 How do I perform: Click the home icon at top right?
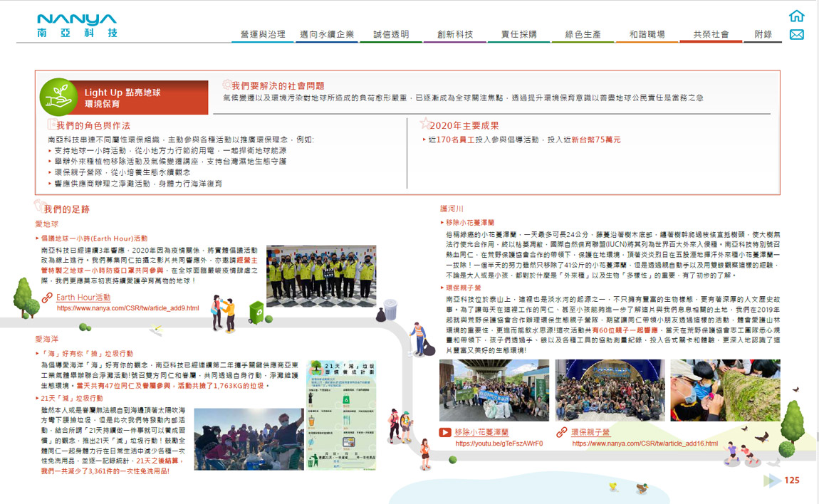point(797,16)
